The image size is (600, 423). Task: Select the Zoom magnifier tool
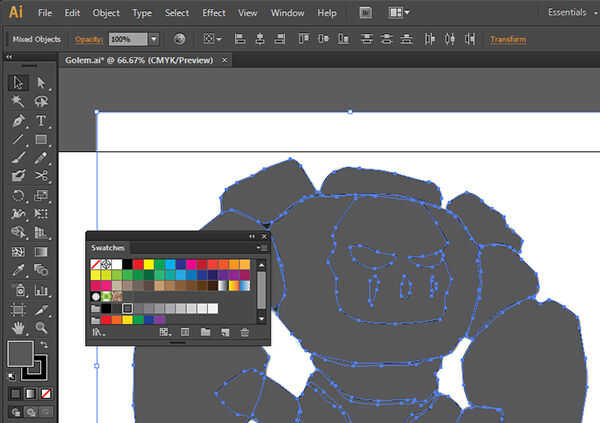click(x=41, y=327)
